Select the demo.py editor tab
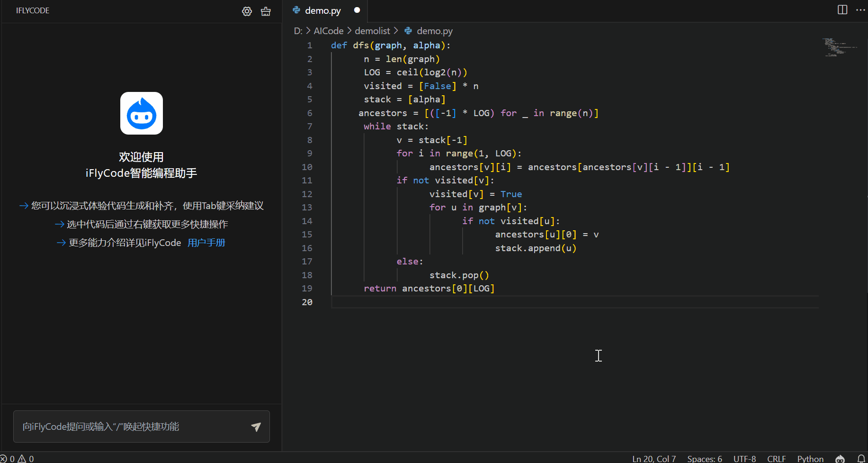Viewport: 868px width, 463px height. (322, 10)
